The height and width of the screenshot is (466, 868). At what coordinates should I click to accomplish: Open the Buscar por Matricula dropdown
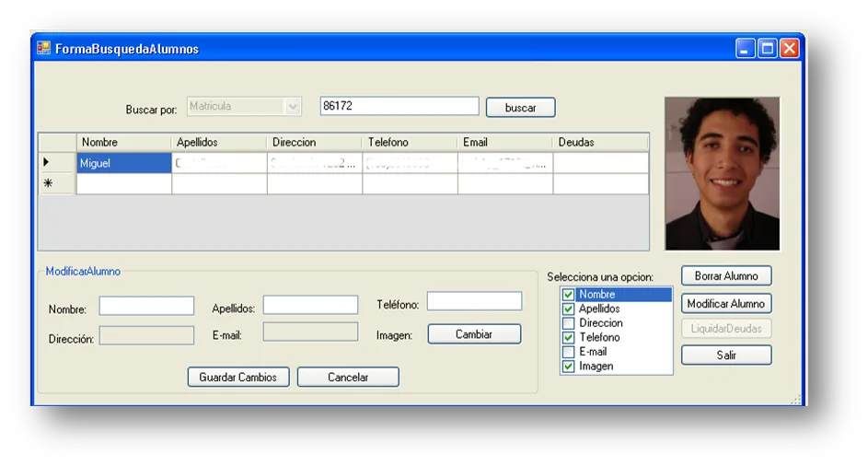pyautogui.click(x=293, y=107)
